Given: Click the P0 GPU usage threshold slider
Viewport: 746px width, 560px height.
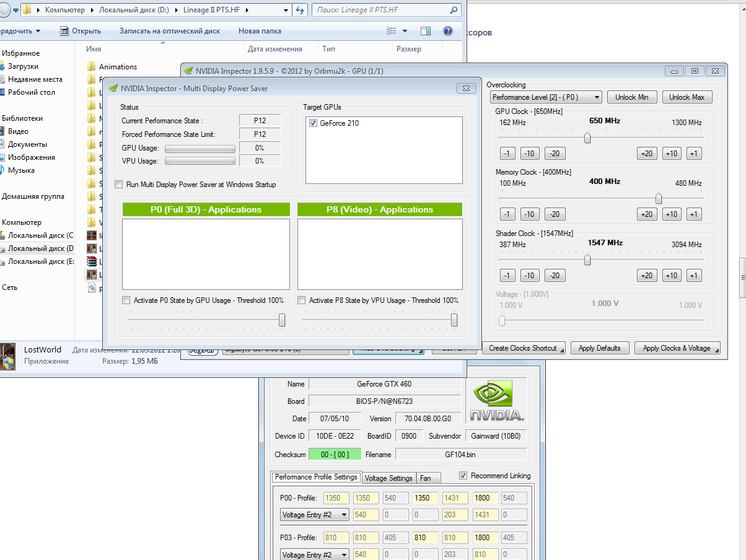Looking at the screenshot, I should pos(282,320).
